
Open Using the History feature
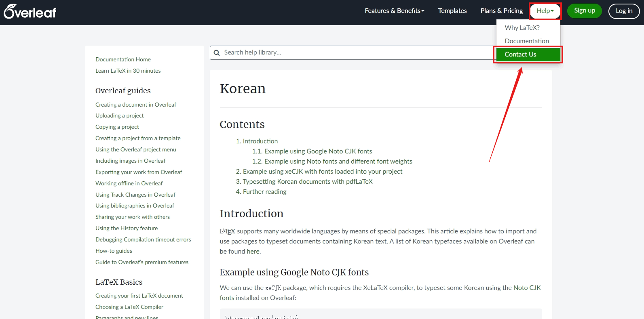click(127, 228)
